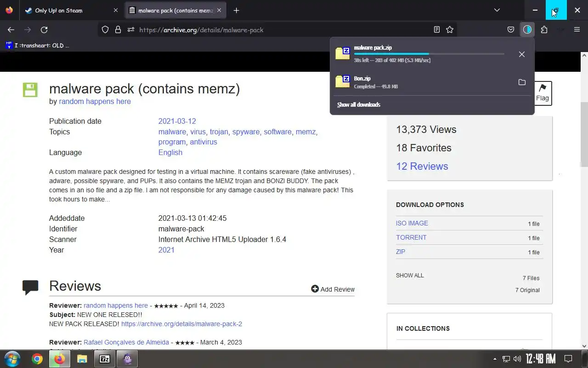This screenshot has width=588, height=368.
Task: Open the Save to Pocket icon
Action: (510, 29)
